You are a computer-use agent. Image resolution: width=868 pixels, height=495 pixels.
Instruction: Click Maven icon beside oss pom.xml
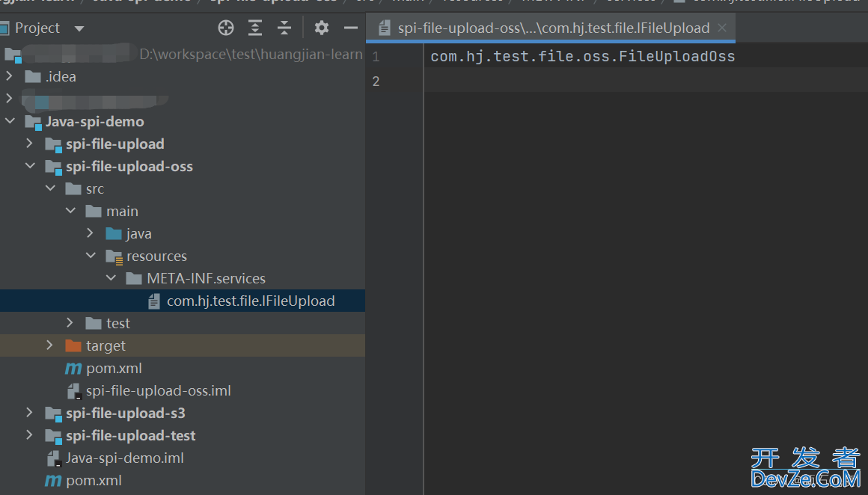(73, 369)
